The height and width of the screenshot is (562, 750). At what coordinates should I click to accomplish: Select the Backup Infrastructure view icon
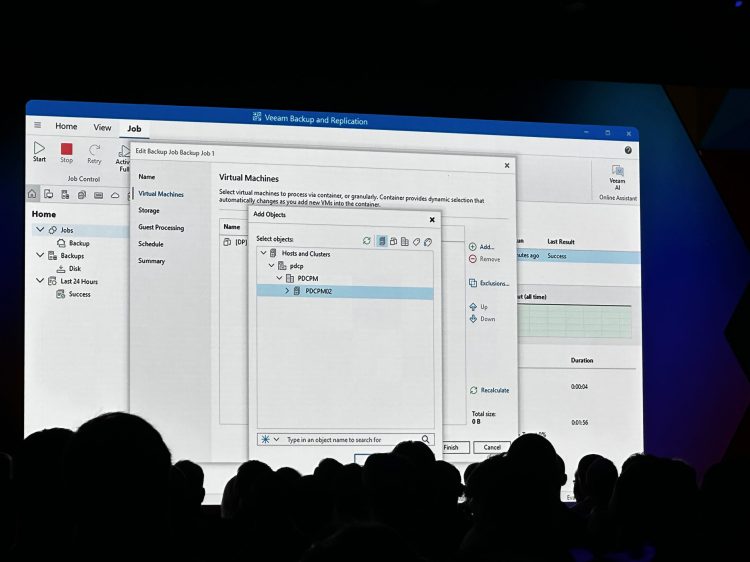[x=65, y=194]
